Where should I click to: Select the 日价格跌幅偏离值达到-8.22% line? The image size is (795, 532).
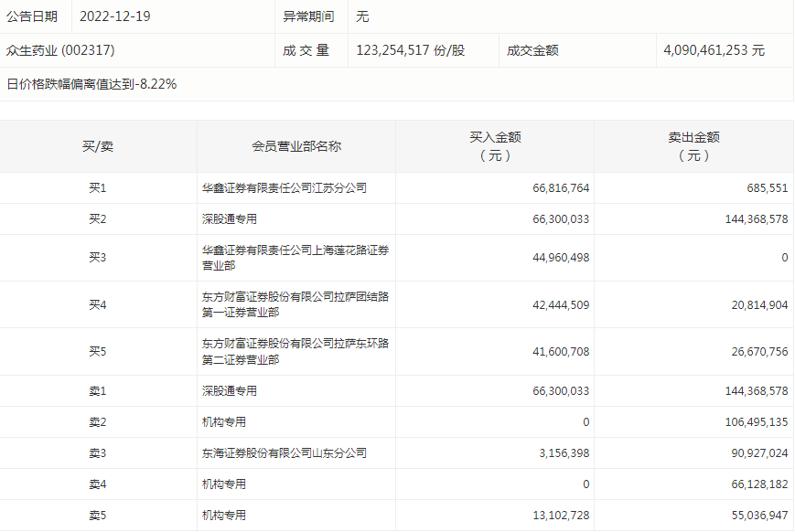click(91, 84)
